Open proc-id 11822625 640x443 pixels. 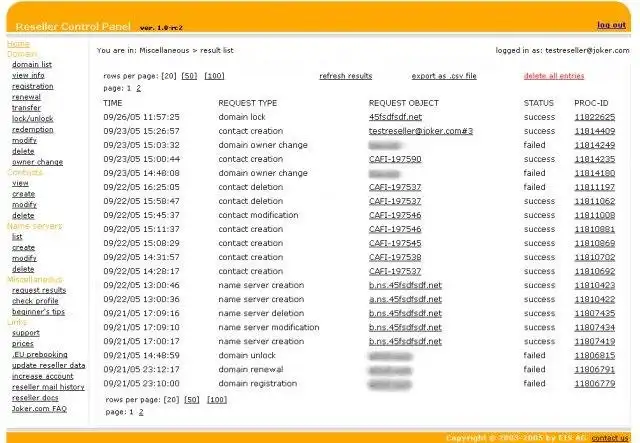click(595, 117)
